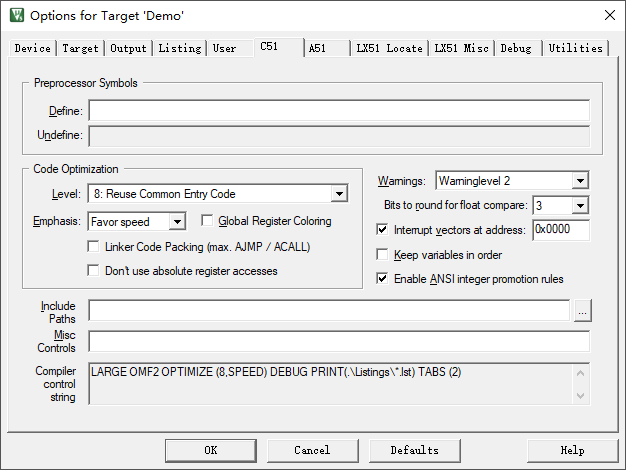Go to the Debug tab

pos(516,48)
